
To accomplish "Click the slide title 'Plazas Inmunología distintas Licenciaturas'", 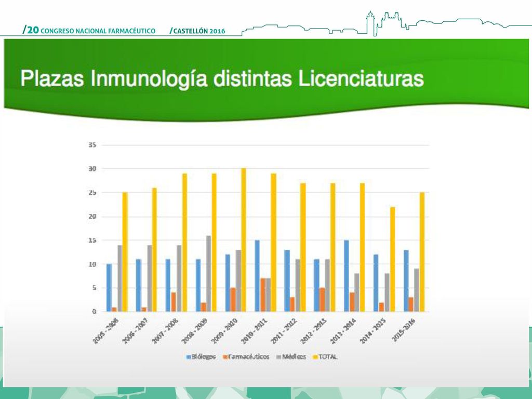I will pyautogui.click(x=222, y=79).
